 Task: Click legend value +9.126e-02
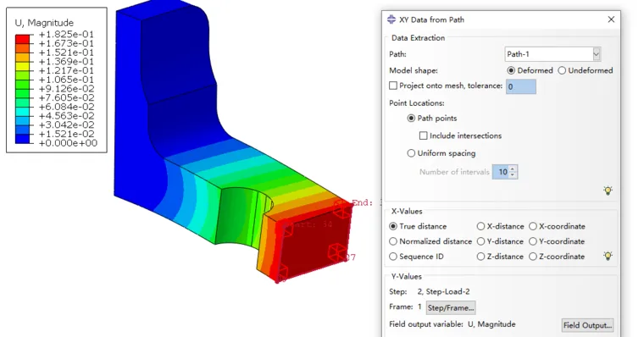tap(67, 89)
